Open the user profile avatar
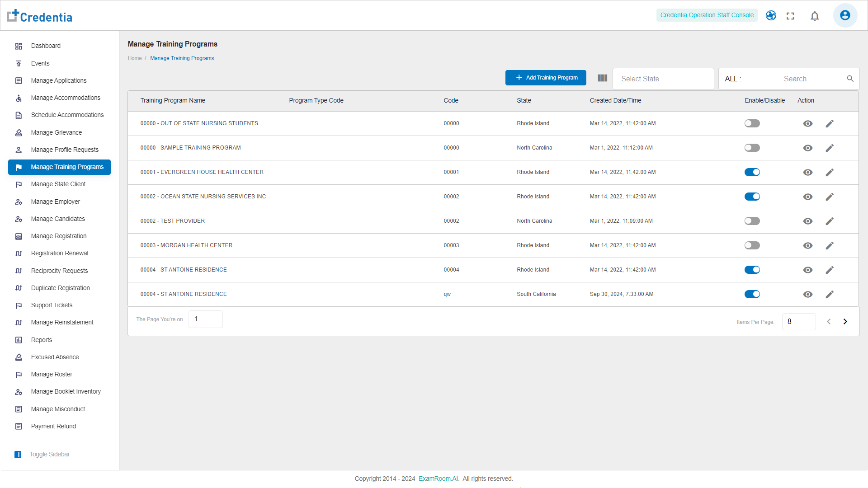 844,15
